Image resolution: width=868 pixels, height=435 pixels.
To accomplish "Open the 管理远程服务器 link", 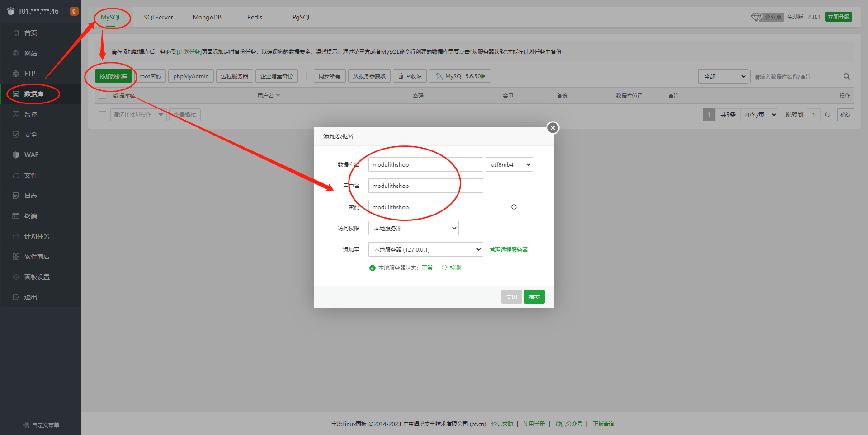I will pyautogui.click(x=509, y=249).
